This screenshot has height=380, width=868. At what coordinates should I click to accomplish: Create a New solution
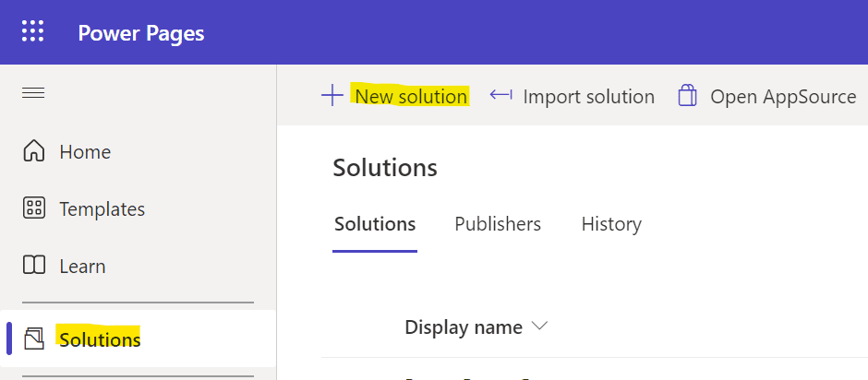(x=394, y=96)
